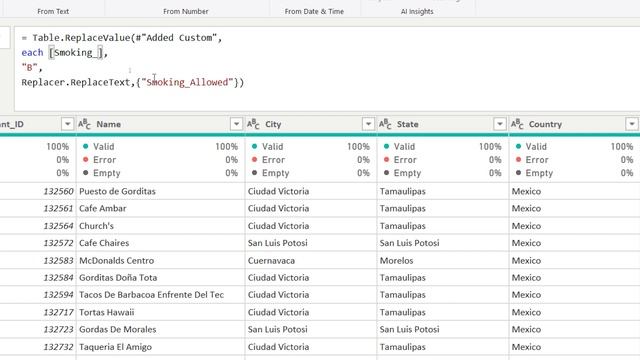Select the Cafe Chaires cell
Image resolution: width=640 pixels, height=360 pixels.
click(160, 243)
